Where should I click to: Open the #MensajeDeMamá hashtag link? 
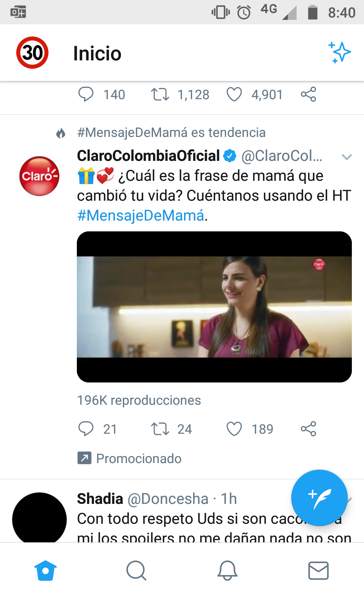141,216
